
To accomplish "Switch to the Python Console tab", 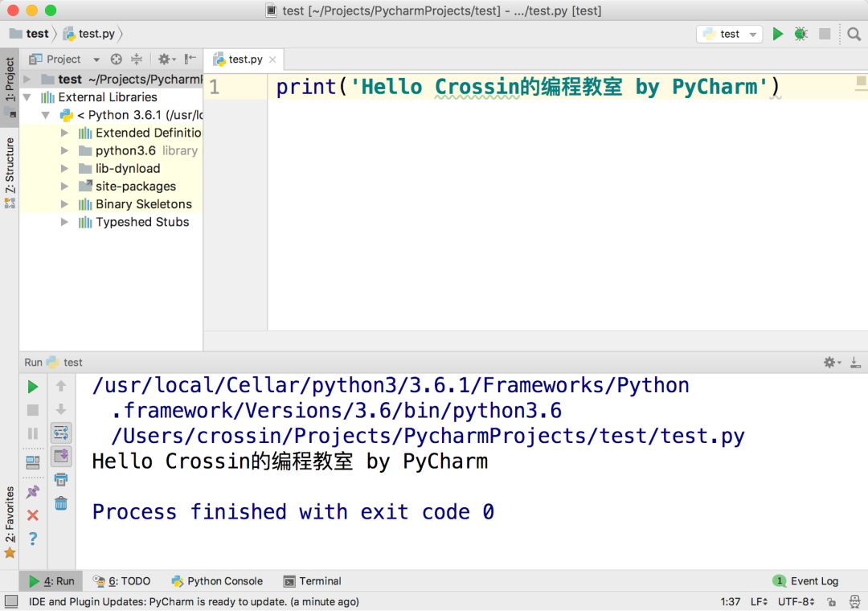I will [217, 581].
